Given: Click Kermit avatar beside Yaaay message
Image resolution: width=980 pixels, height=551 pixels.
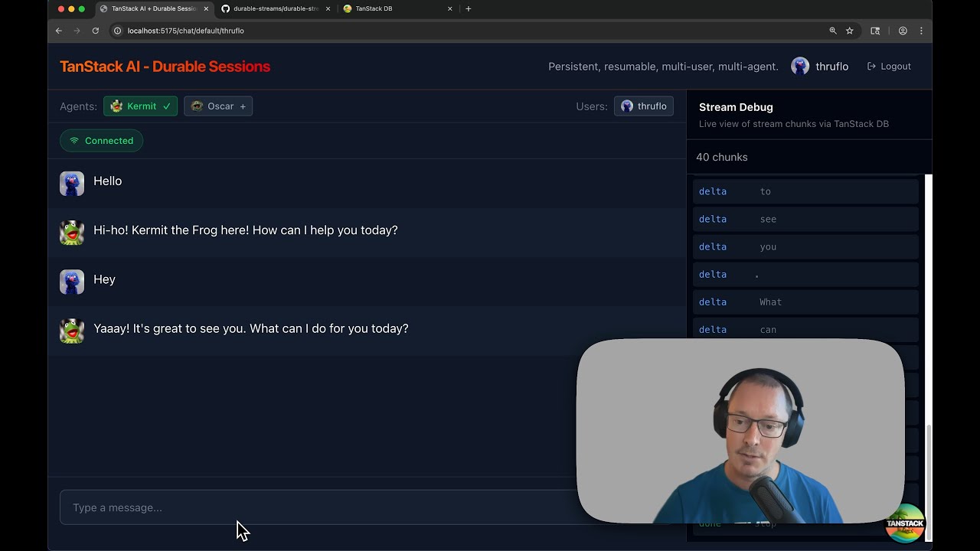Looking at the screenshot, I should point(72,331).
